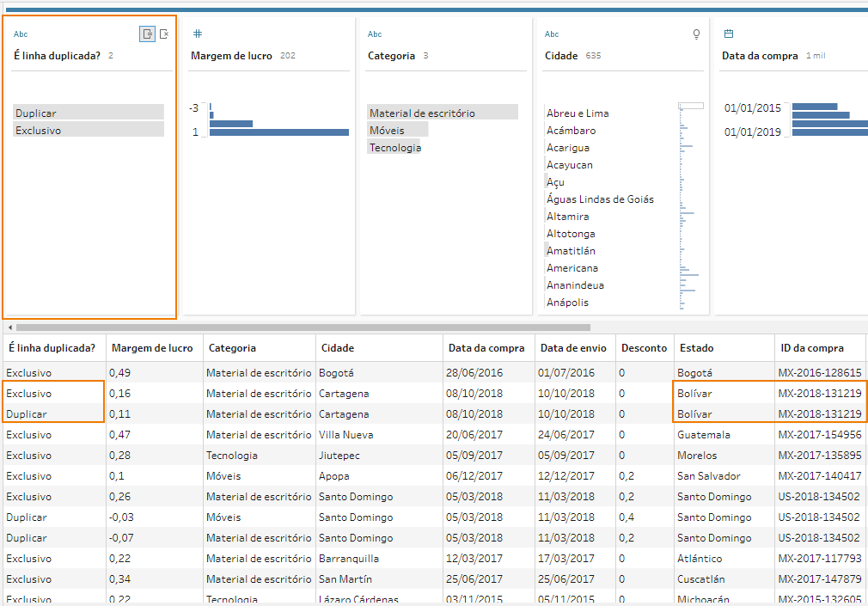The image size is (868, 606).
Task: Select Americana in the Cidade card
Action: point(572,267)
